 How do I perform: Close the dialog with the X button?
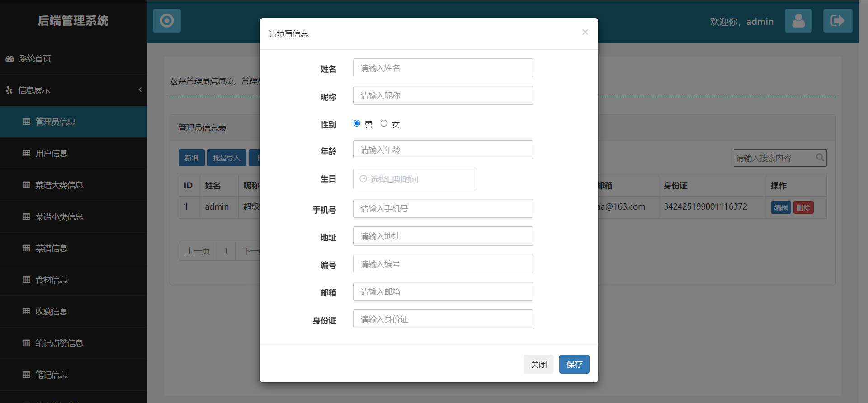(585, 32)
